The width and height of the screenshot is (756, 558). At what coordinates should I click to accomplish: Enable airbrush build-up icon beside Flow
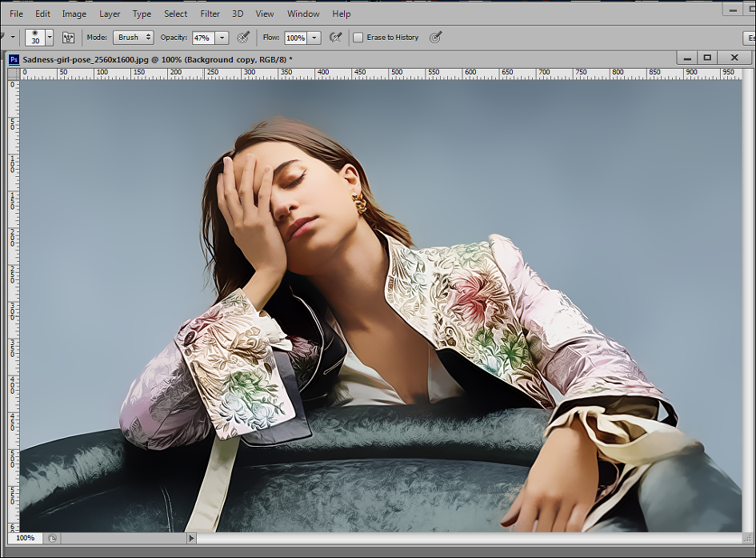[x=336, y=38]
